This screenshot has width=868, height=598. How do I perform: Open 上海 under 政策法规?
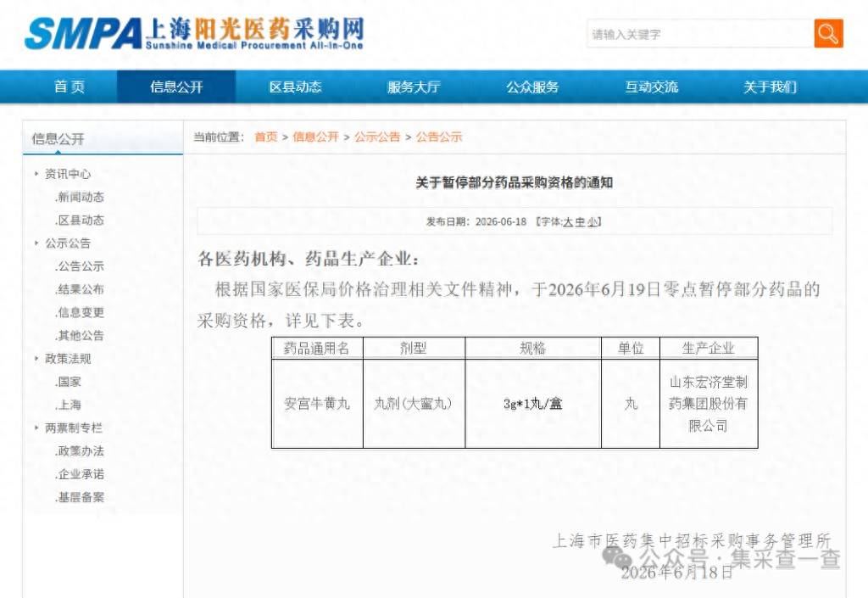coord(68,405)
